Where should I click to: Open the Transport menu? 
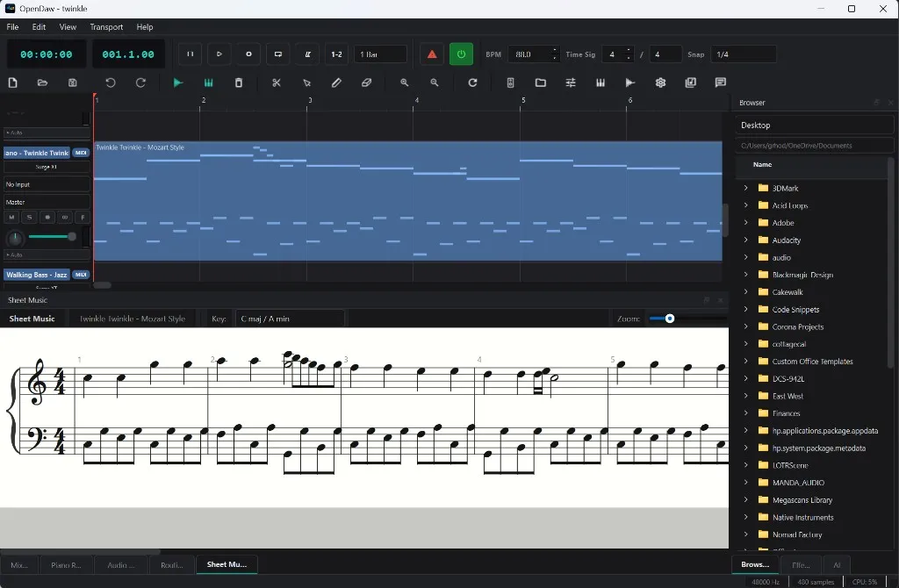106,27
